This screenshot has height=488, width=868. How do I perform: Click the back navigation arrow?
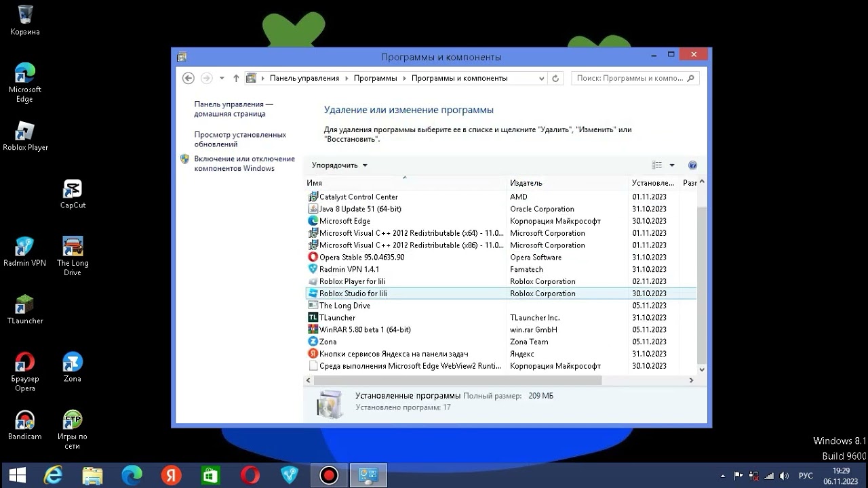click(189, 78)
